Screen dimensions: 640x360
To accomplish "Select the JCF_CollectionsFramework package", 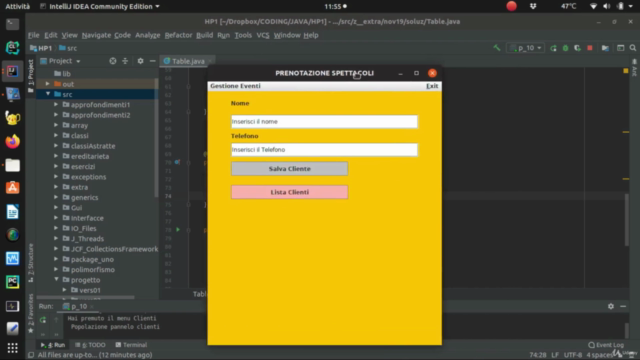I will 114,249.
